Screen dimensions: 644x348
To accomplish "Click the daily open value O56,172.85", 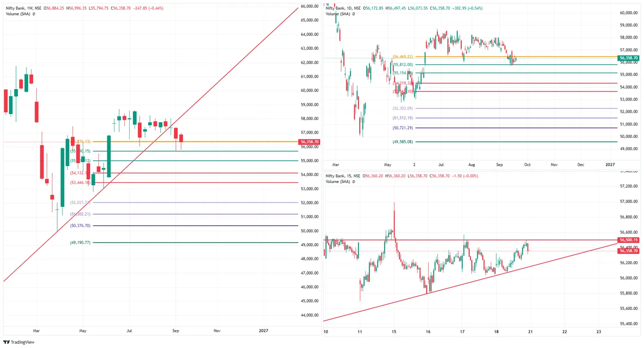I will point(374,8).
